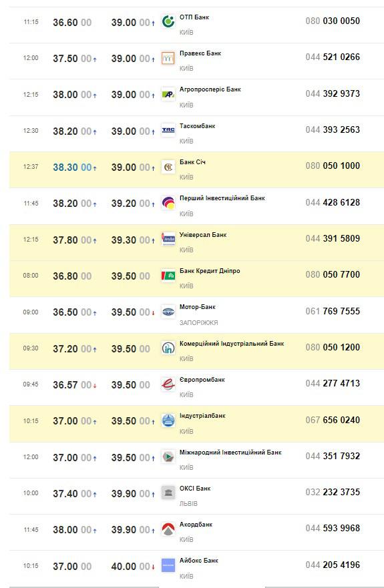Click the Банк Січ logo icon
Screen dimensions: 384x588
pos(168,167)
